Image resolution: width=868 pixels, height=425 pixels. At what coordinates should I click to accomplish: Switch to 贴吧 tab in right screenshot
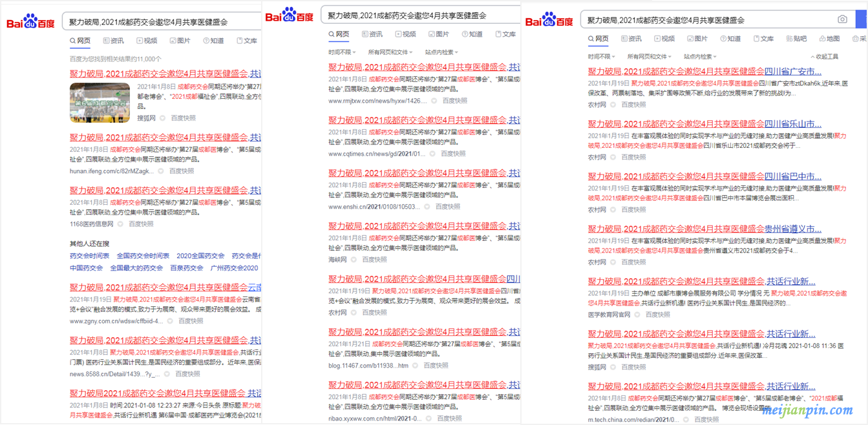tap(796, 39)
